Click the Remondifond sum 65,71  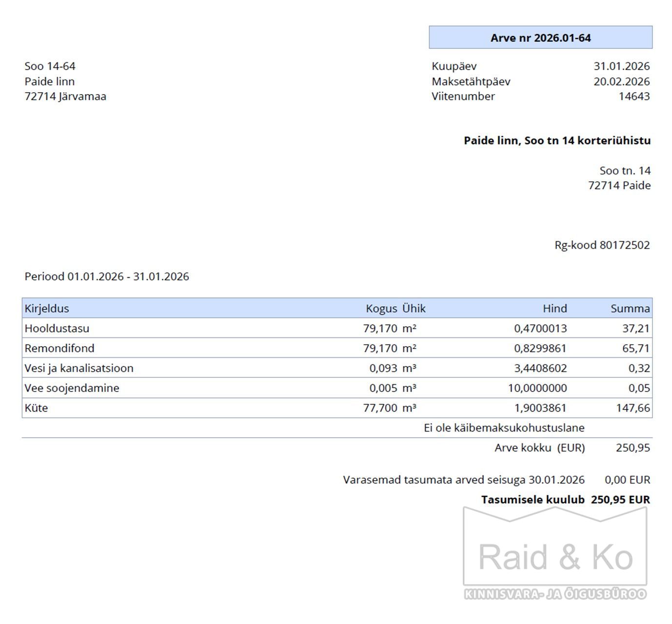pyautogui.click(x=636, y=349)
